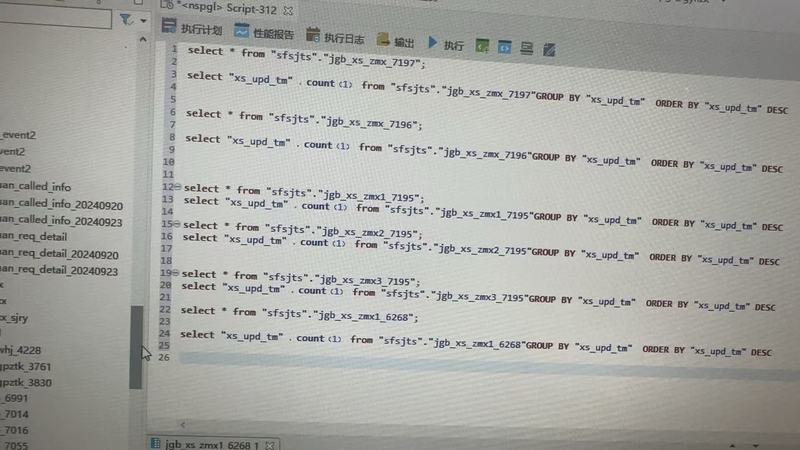The height and width of the screenshot is (450, 800).
Task: Collapse the fold marker on line 19
Action: point(176,273)
